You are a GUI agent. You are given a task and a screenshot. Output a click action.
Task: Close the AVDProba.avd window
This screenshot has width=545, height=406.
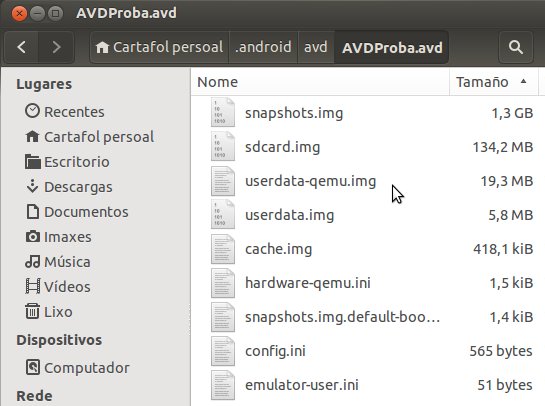pyautogui.click(x=19, y=14)
